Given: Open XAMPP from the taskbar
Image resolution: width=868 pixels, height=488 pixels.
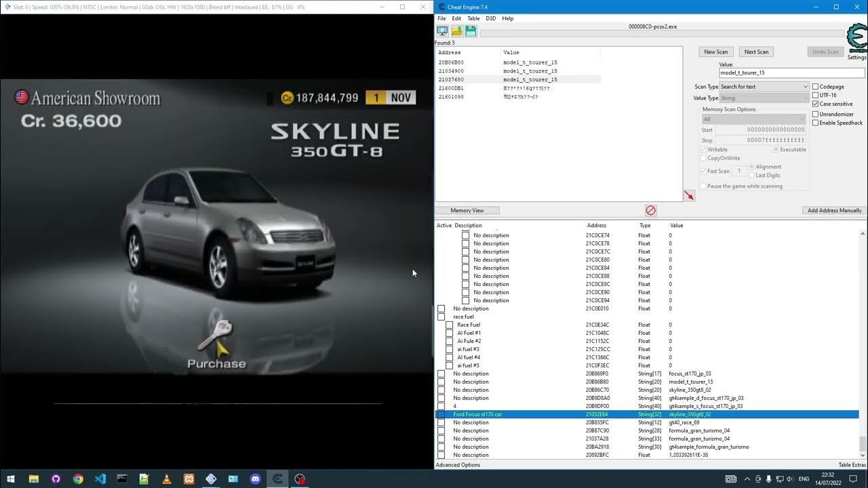Looking at the screenshot, I should (x=189, y=479).
